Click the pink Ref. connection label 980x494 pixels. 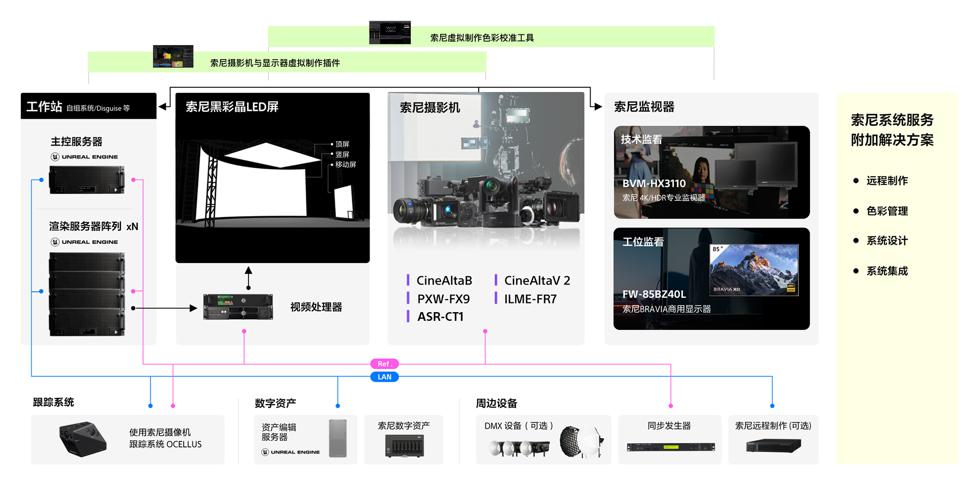384,364
